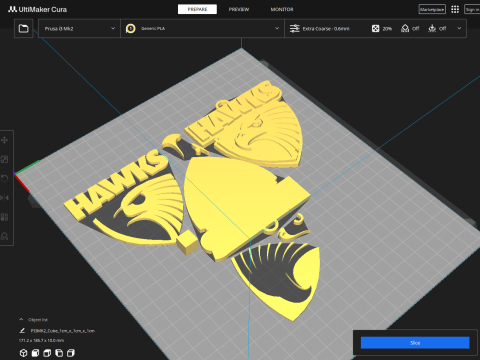The image size is (480, 360).
Task: Switch to top view cube icon
Action: coord(47,353)
